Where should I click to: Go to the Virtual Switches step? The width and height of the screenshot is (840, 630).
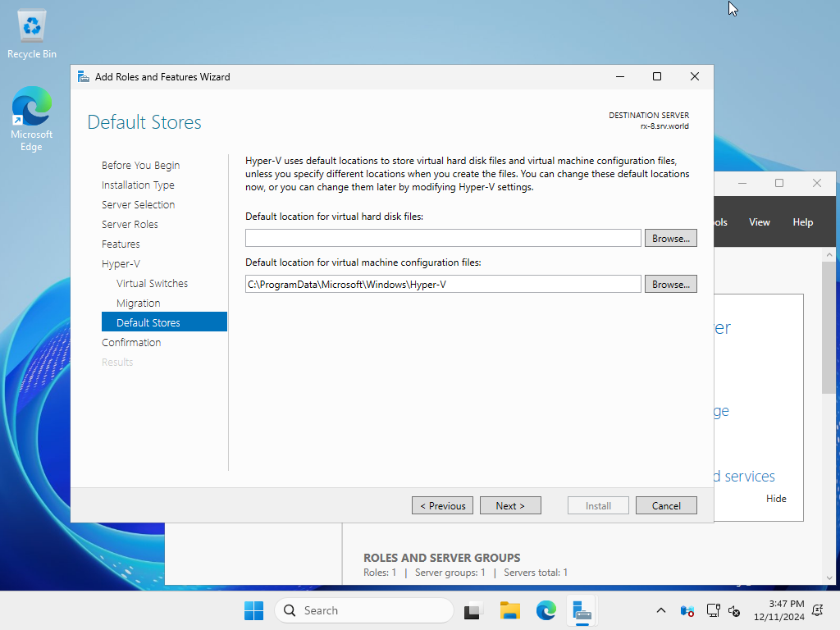(152, 283)
